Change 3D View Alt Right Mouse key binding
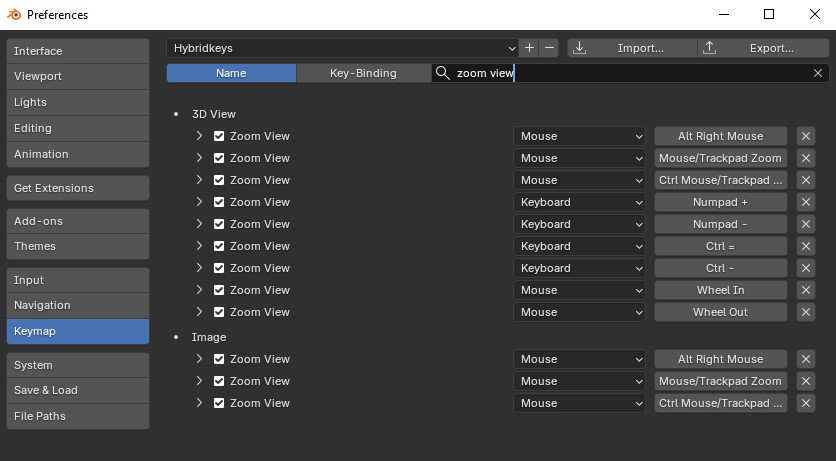This screenshot has height=461, width=836. (721, 136)
